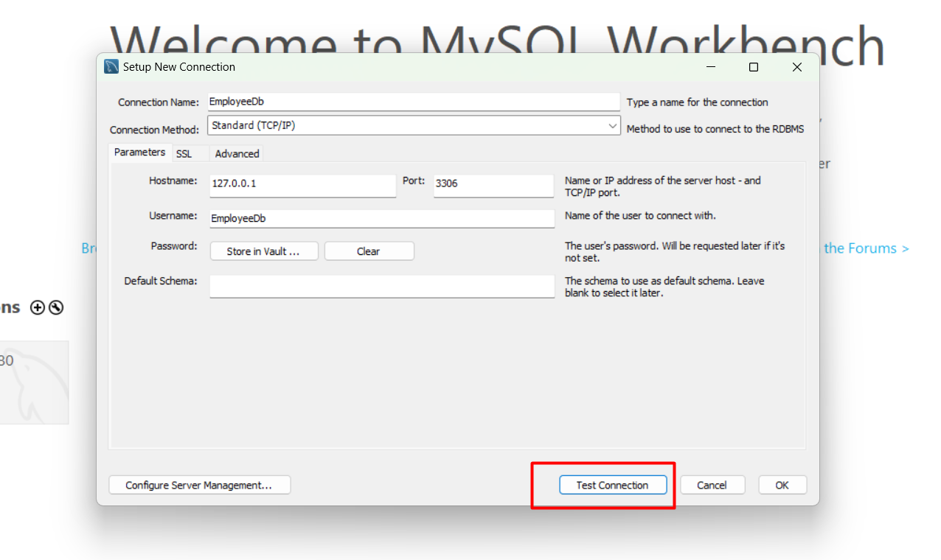Click the Store in Vault button

point(264,251)
